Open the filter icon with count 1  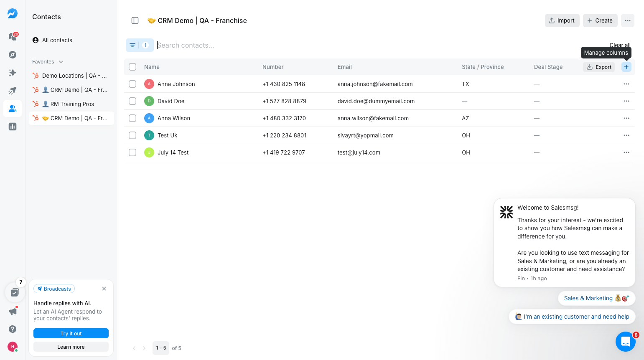[140, 45]
